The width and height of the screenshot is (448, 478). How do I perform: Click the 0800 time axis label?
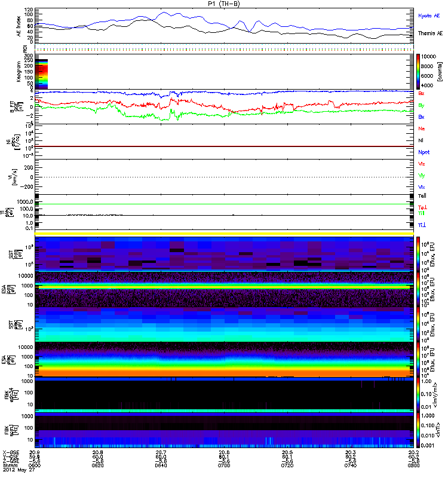413,465
